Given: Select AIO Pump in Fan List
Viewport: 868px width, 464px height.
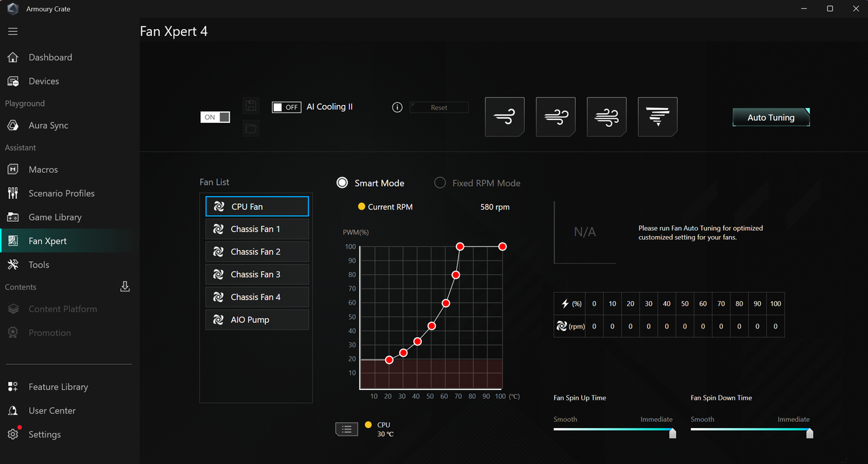Looking at the screenshot, I should pyautogui.click(x=257, y=320).
